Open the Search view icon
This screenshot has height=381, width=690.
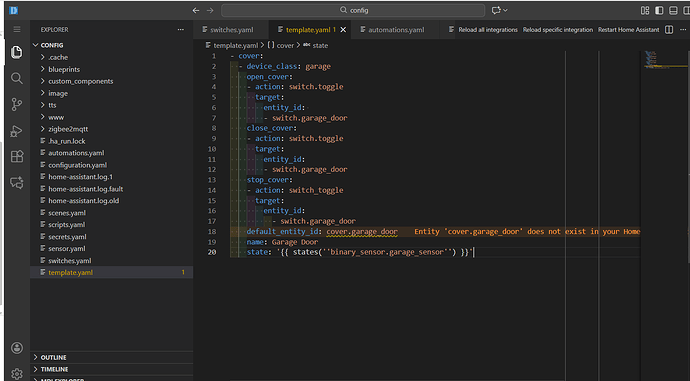coord(16,78)
